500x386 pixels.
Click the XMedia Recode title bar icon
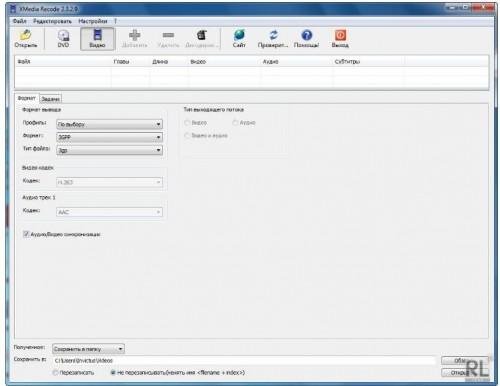[x=13, y=9]
